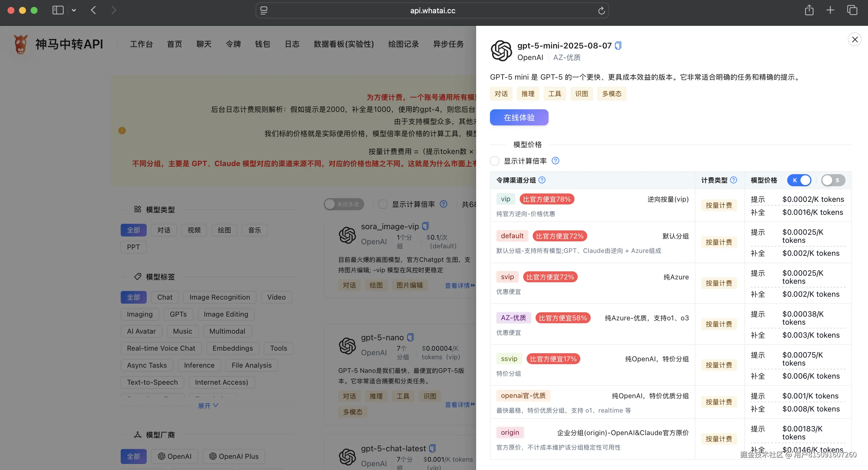The width and height of the screenshot is (868, 470).
Task: Turn off the K billing unit toggle
Action: [799, 180]
